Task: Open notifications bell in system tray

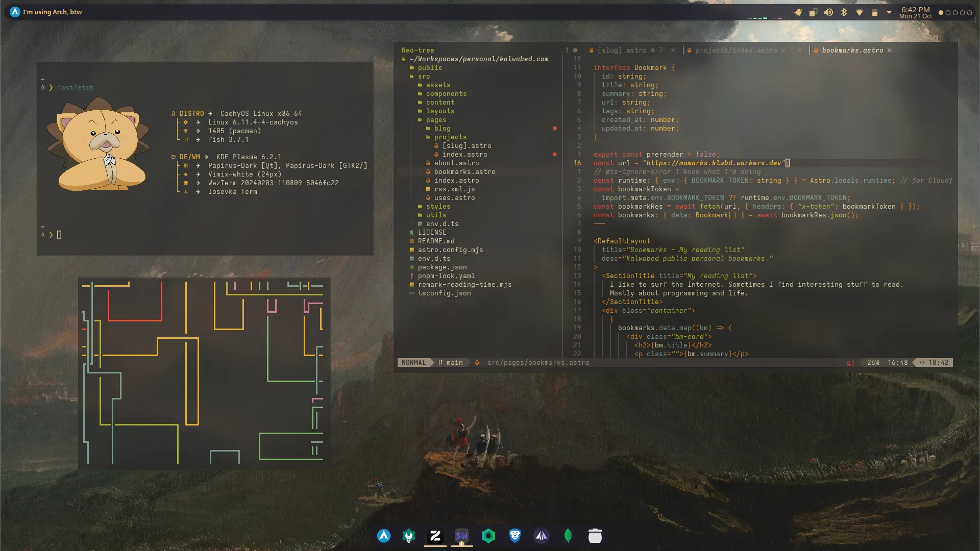Action: tap(798, 13)
